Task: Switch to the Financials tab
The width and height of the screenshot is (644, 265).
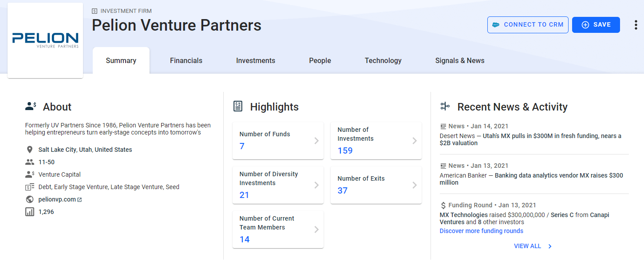Action: coord(186,61)
